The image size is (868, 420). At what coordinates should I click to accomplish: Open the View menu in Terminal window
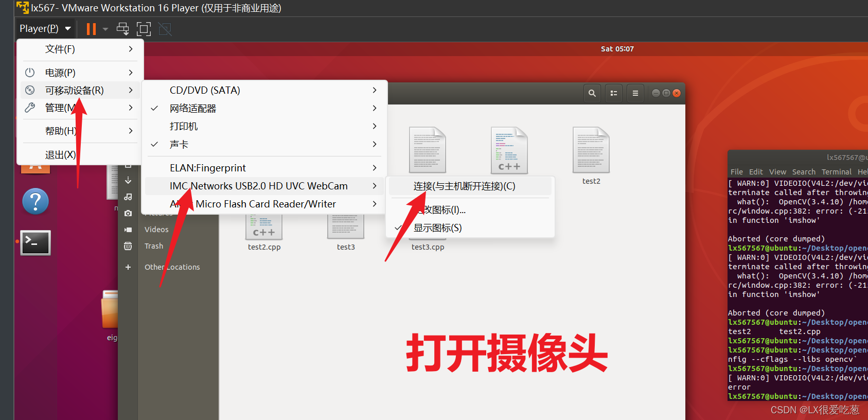point(777,172)
